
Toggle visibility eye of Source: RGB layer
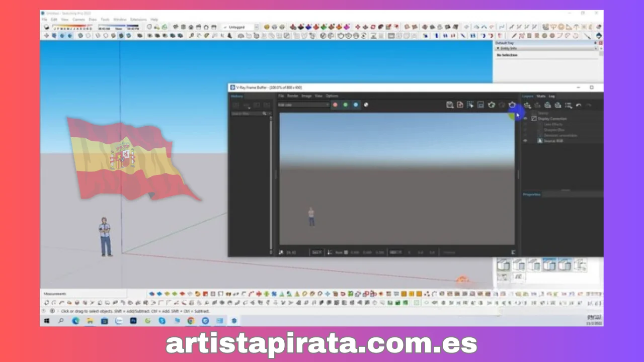[525, 141]
